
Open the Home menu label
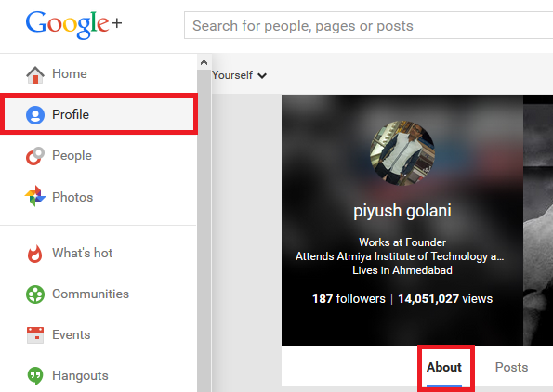pyautogui.click(x=70, y=73)
